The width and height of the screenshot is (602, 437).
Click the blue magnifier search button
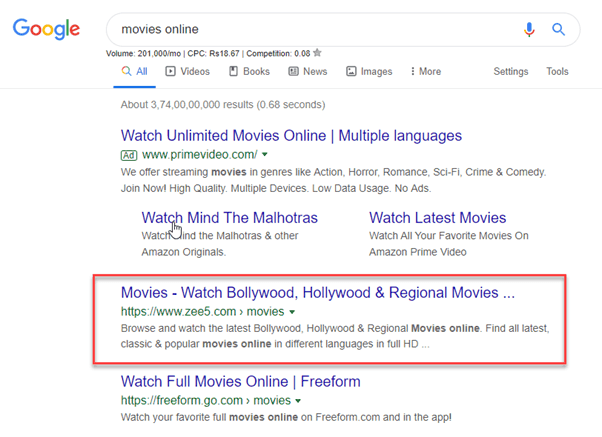(558, 30)
